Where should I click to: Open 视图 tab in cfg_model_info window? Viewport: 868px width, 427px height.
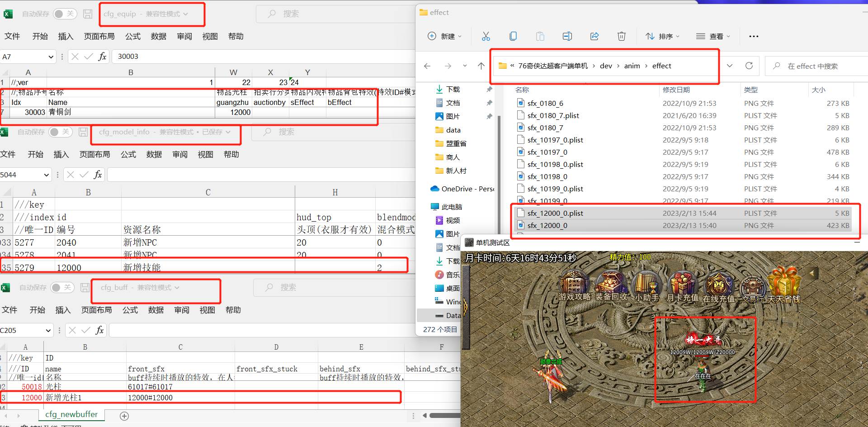pos(205,155)
